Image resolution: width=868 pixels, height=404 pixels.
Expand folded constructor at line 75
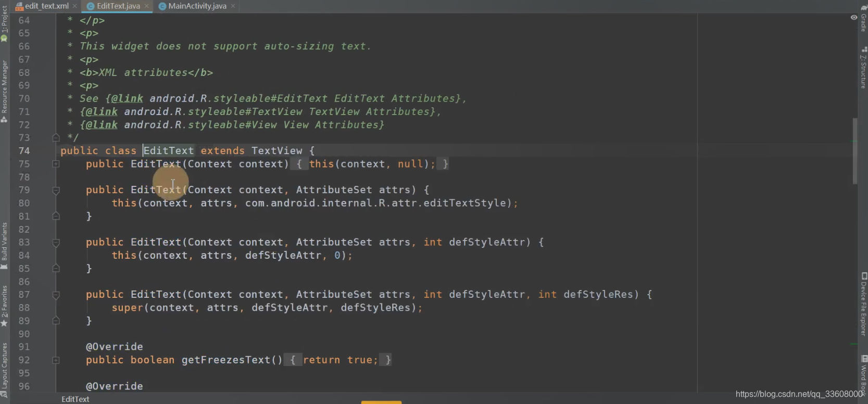point(56,164)
